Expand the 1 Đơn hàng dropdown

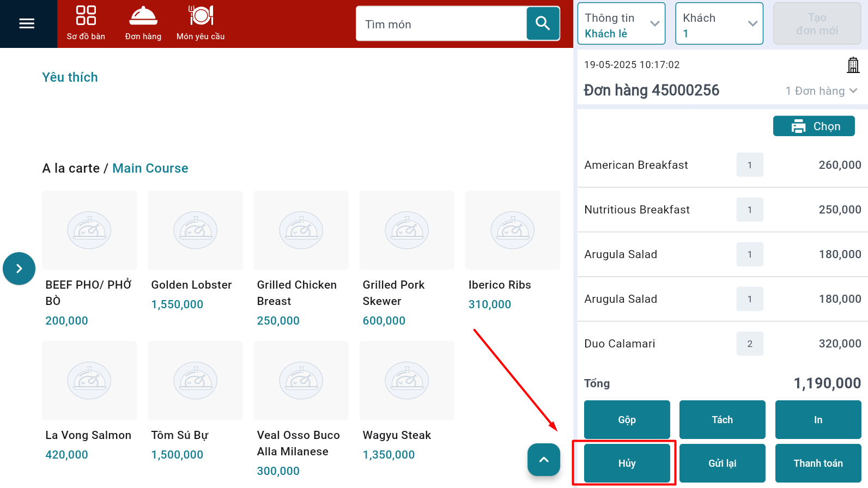(x=821, y=91)
